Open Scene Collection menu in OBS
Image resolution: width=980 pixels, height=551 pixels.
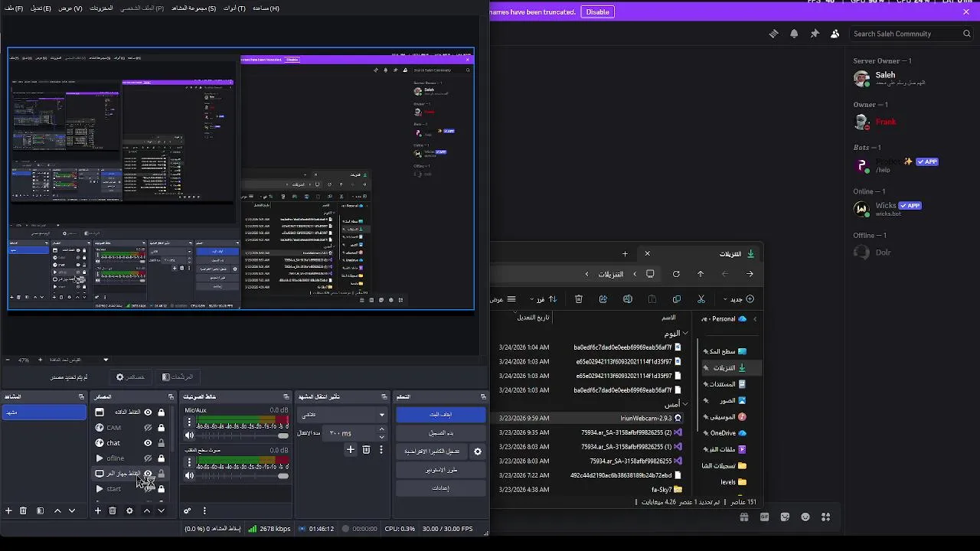pyautogui.click(x=194, y=8)
